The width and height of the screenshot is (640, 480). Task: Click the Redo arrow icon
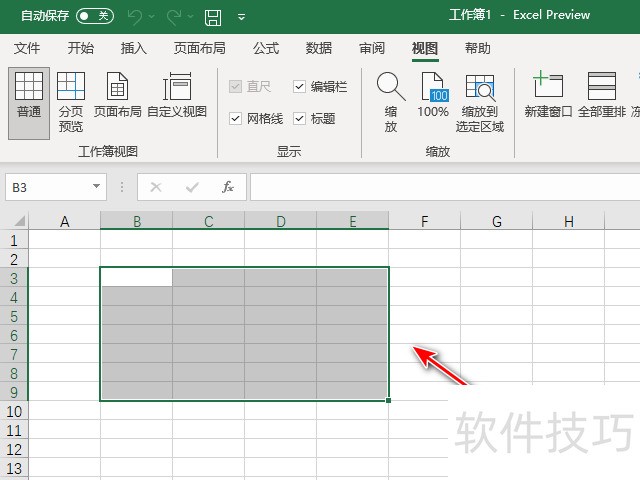[x=174, y=17]
